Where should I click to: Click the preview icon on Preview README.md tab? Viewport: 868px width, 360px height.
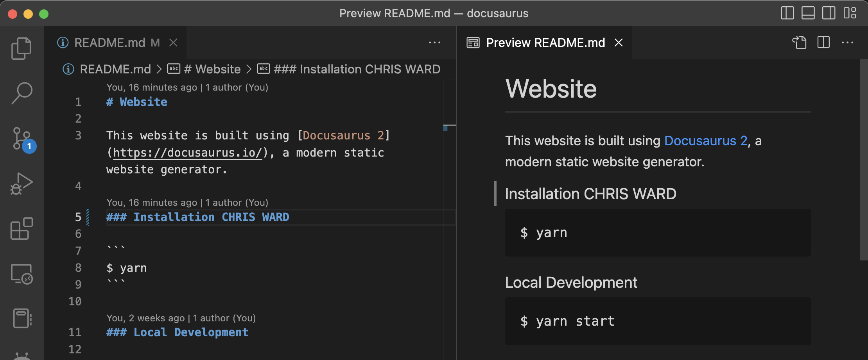(473, 43)
